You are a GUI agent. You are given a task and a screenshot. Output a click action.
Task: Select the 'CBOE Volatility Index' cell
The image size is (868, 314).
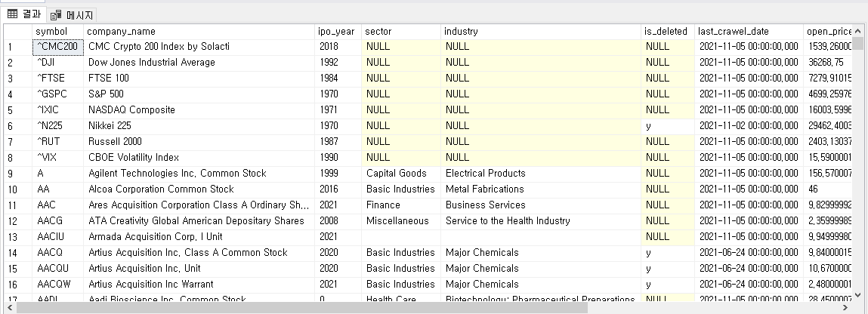[x=199, y=158]
